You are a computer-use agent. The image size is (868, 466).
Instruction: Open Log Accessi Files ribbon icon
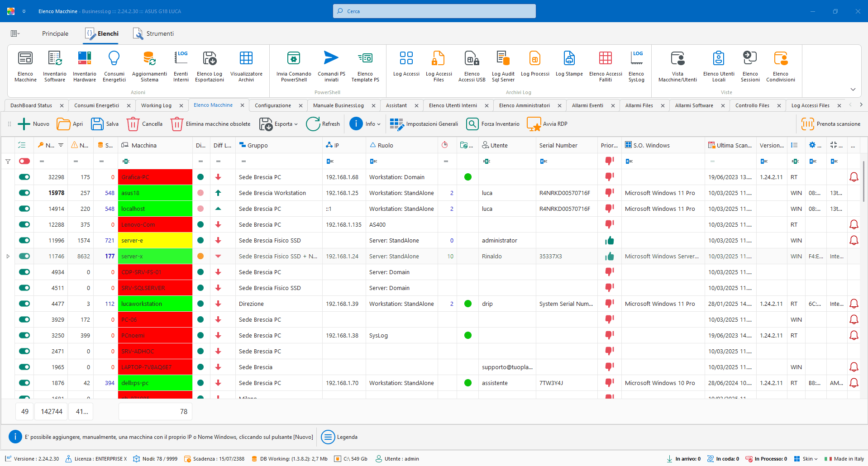pos(439,67)
